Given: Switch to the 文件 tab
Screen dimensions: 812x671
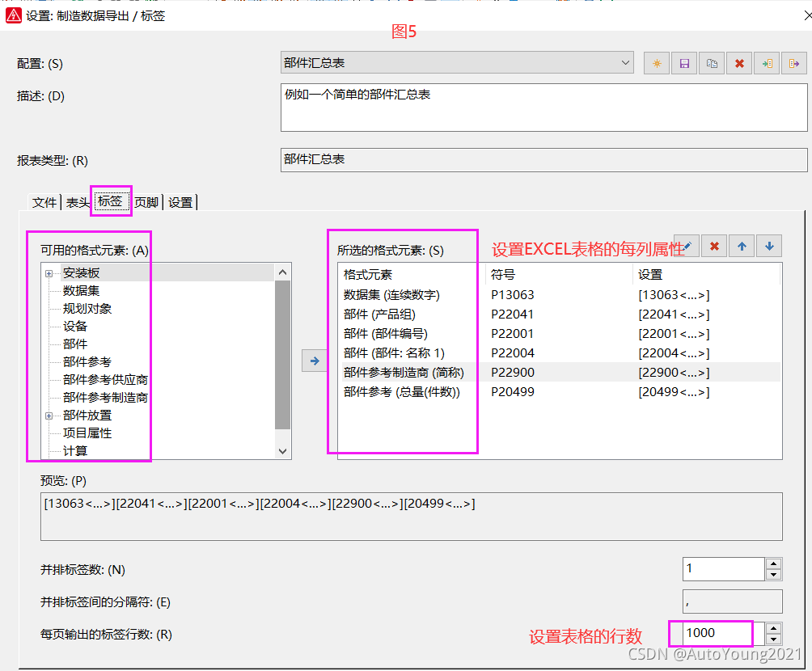Looking at the screenshot, I should 44,202.
